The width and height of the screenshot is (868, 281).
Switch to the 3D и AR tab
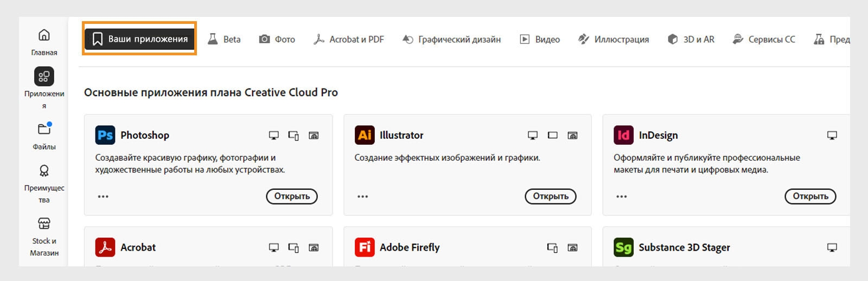pos(691,39)
